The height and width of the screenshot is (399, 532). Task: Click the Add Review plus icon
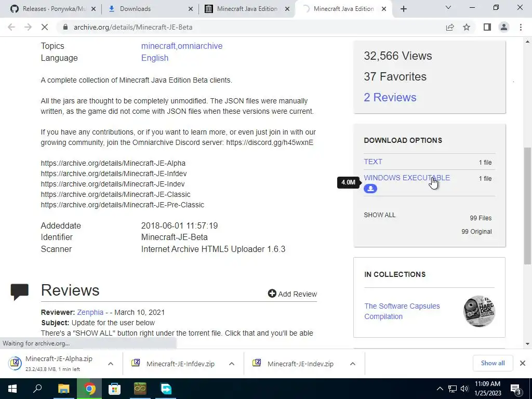pos(272,294)
